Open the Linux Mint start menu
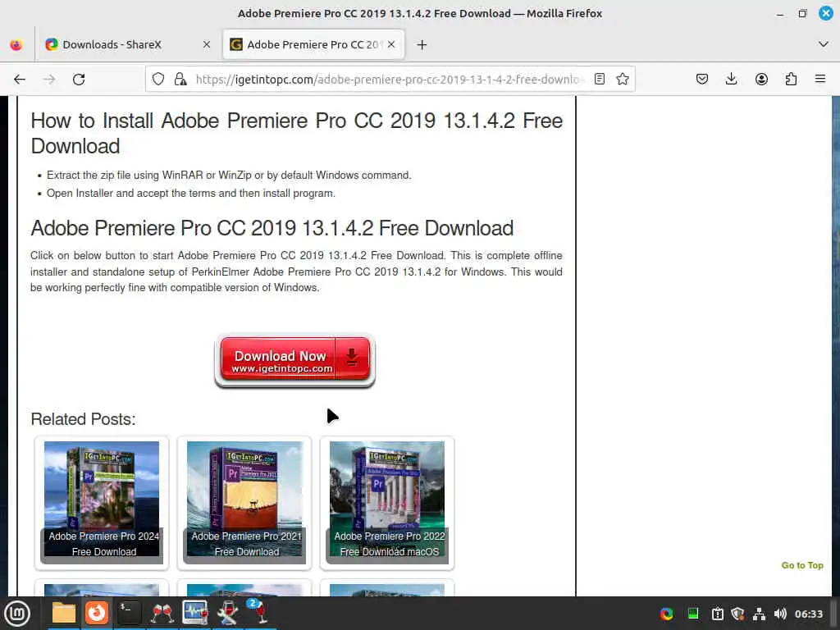 point(17,614)
